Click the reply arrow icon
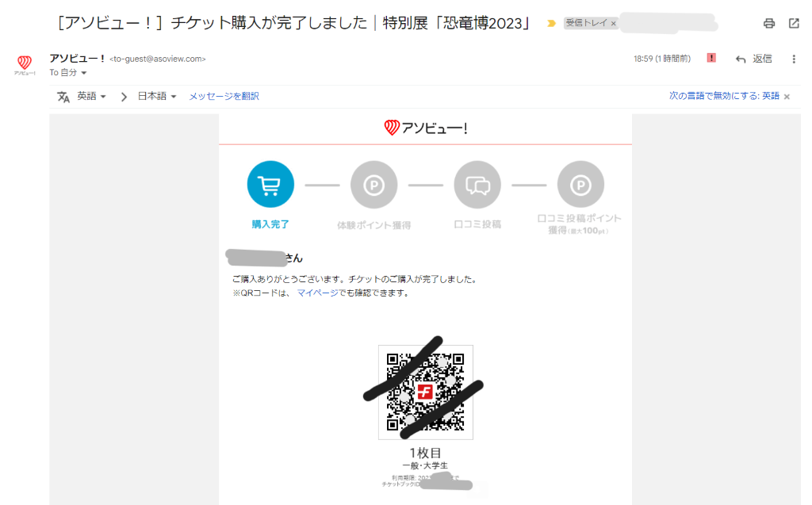Screen dimensions: 812x505 click(741, 59)
